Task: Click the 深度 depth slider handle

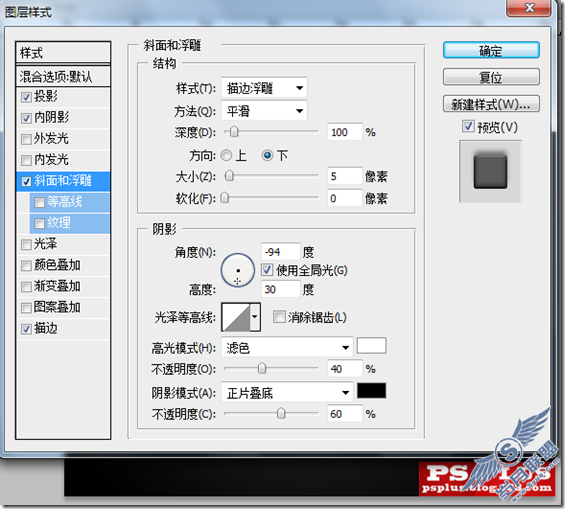Action: (234, 132)
